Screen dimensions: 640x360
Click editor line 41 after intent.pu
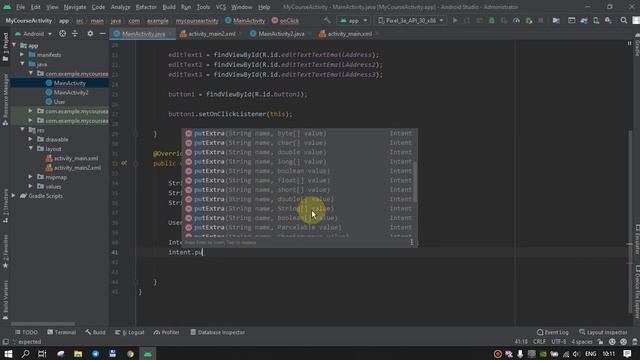pyautogui.click(x=203, y=252)
